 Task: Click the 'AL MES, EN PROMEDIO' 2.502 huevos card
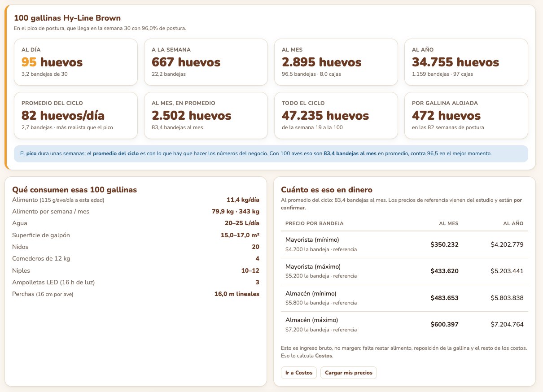206,115
